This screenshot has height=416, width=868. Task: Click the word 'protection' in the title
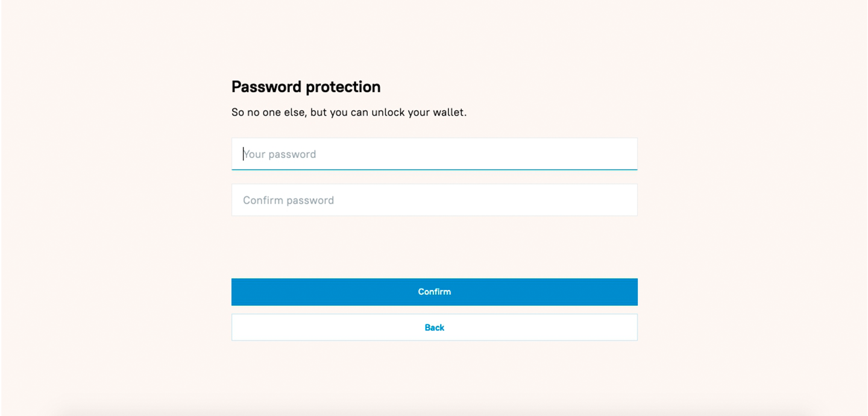point(343,87)
